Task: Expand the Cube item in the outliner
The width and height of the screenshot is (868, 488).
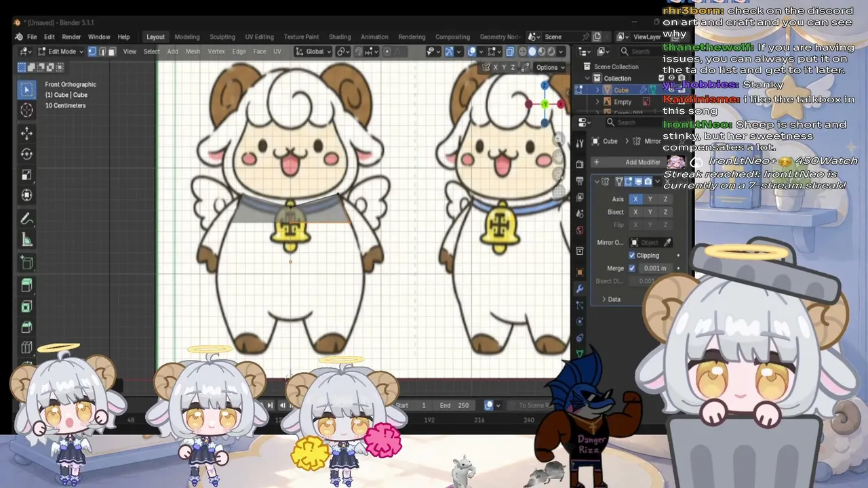Action: [597, 90]
